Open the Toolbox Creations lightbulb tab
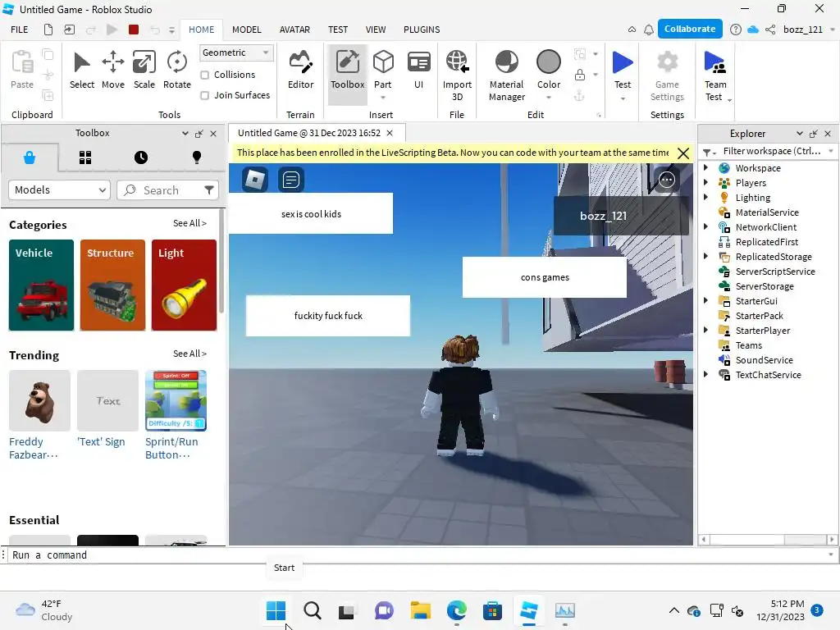 point(197,157)
